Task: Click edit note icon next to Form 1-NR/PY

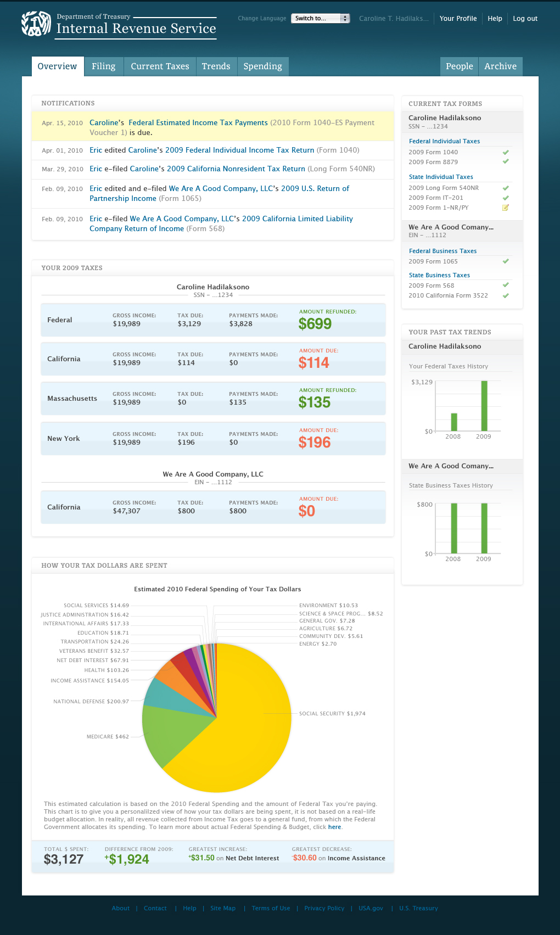Action: click(506, 208)
